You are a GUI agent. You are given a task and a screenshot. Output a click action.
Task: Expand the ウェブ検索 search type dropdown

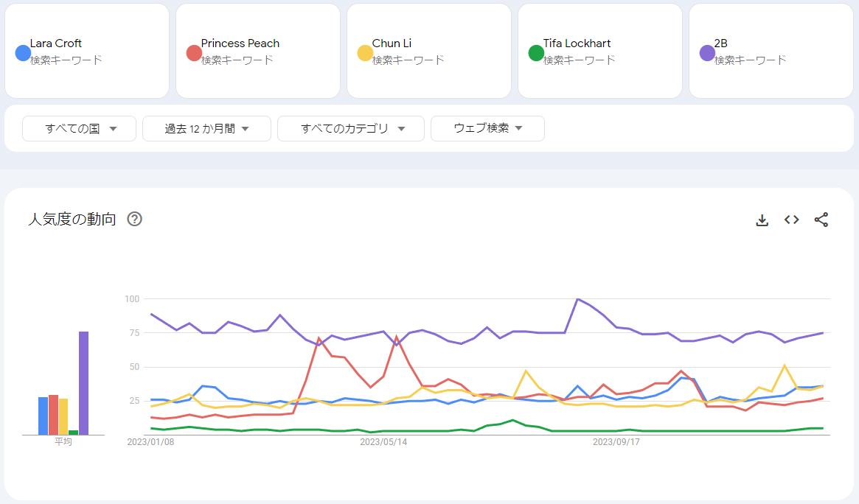point(487,128)
